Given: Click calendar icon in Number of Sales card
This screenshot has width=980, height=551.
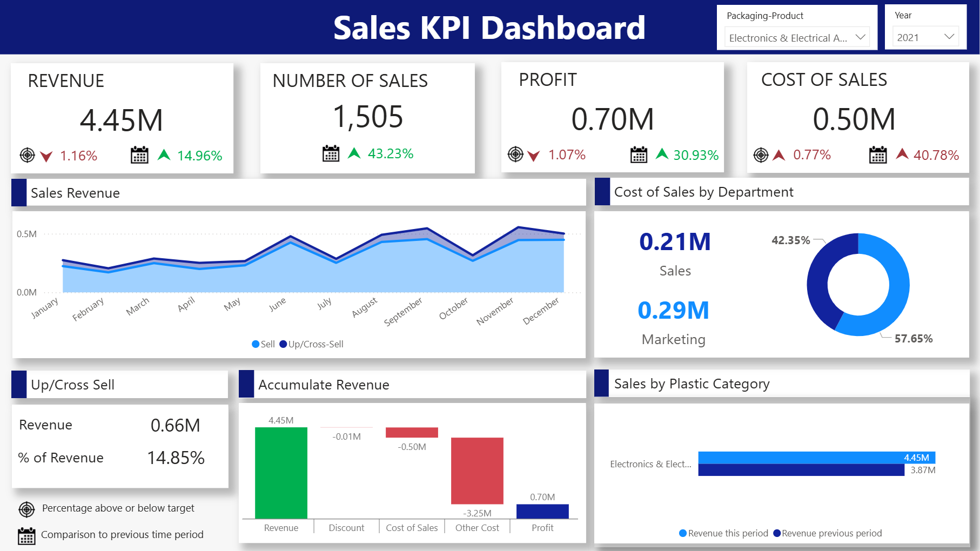Looking at the screenshot, I should point(331,153).
